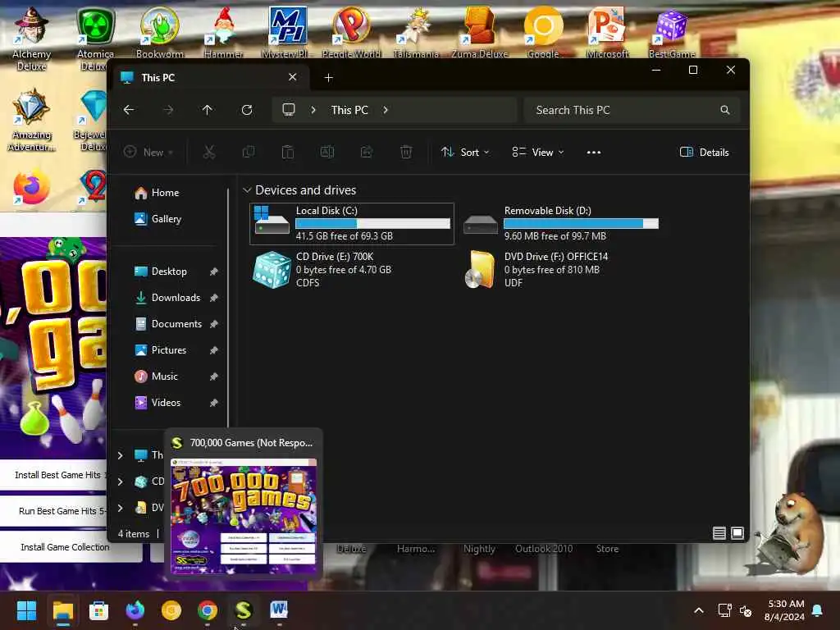Open the See more ellipsis menu
Image resolution: width=840 pixels, height=630 pixels.
tap(594, 152)
